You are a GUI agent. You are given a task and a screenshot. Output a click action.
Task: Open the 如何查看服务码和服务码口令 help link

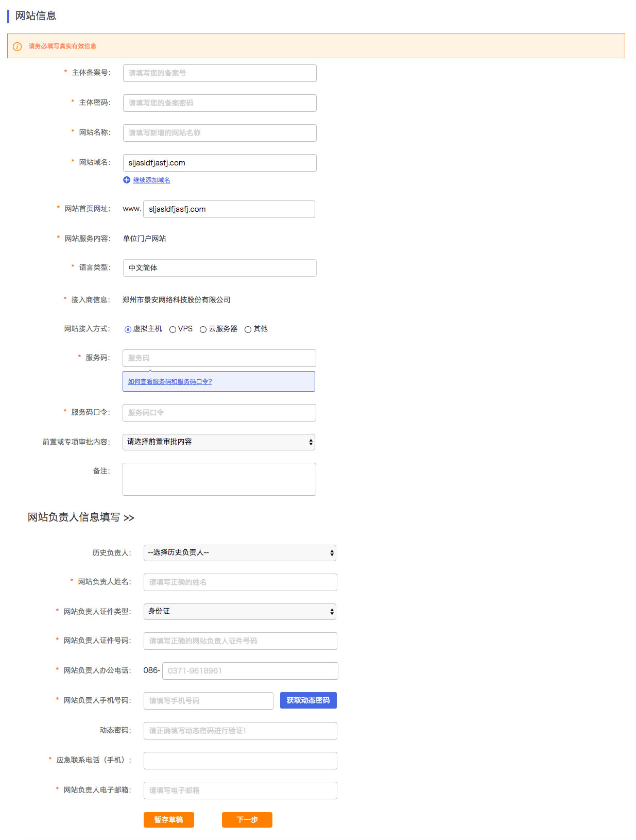[170, 382]
